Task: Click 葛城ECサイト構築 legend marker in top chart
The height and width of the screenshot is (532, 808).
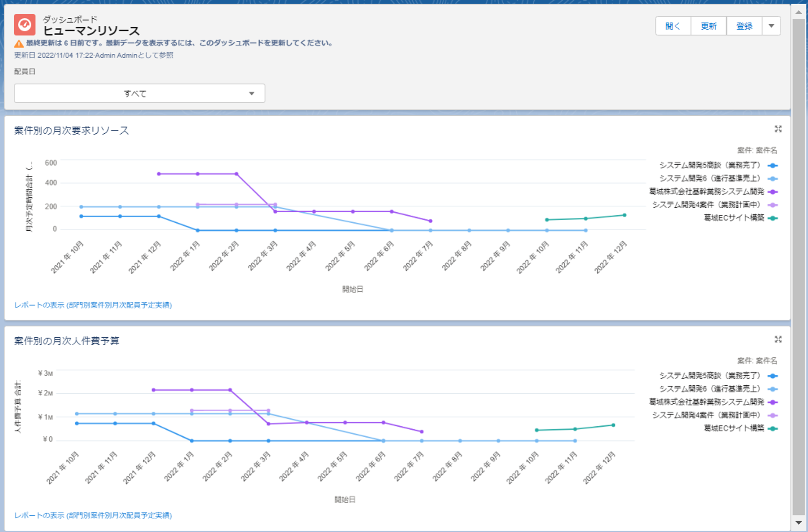Action: click(x=773, y=218)
